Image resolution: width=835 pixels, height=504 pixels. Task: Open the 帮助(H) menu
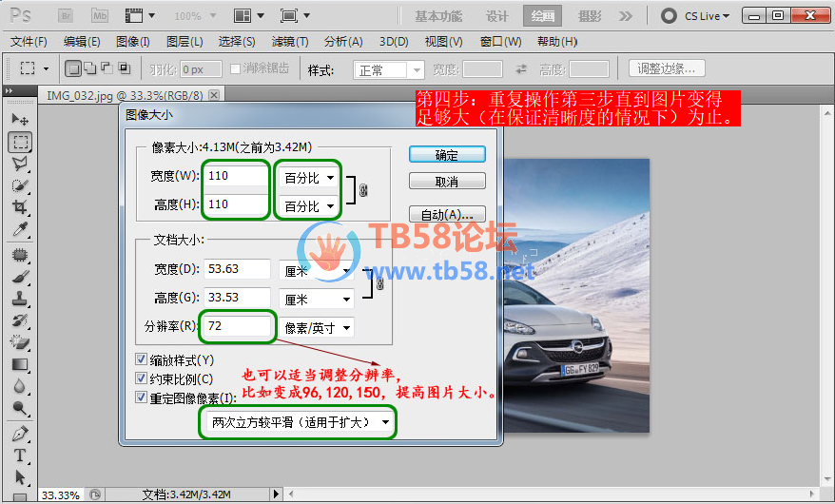pos(557,42)
